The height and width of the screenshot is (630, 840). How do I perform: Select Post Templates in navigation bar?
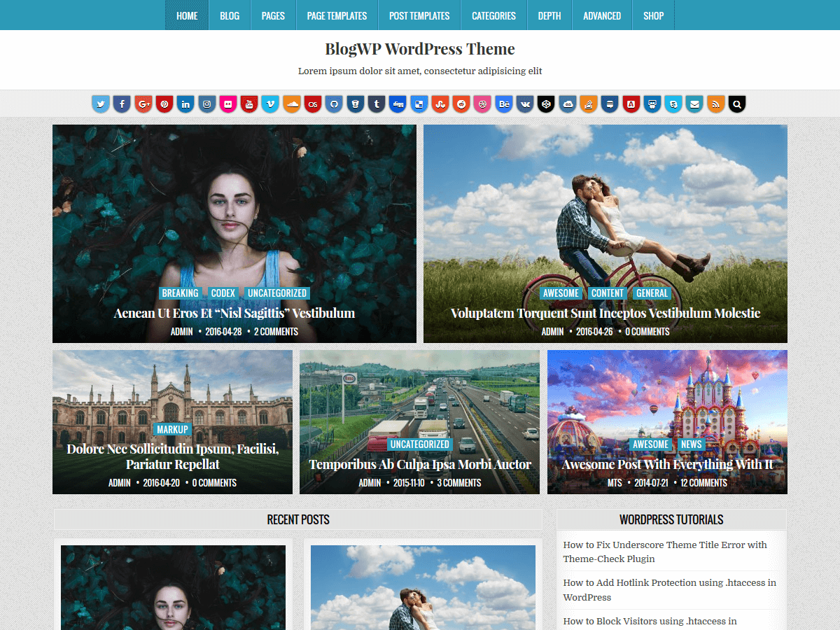coord(419,15)
